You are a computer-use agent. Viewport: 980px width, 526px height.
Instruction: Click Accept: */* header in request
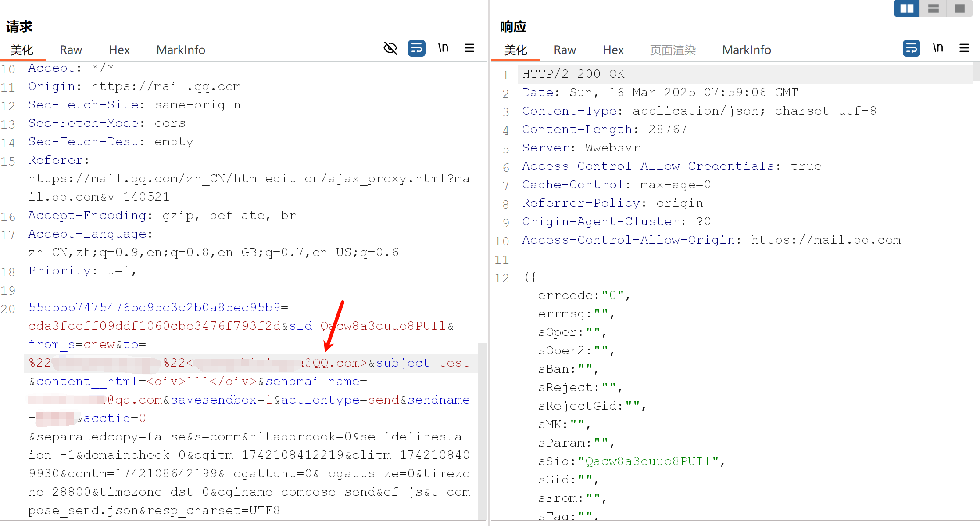[x=72, y=68]
